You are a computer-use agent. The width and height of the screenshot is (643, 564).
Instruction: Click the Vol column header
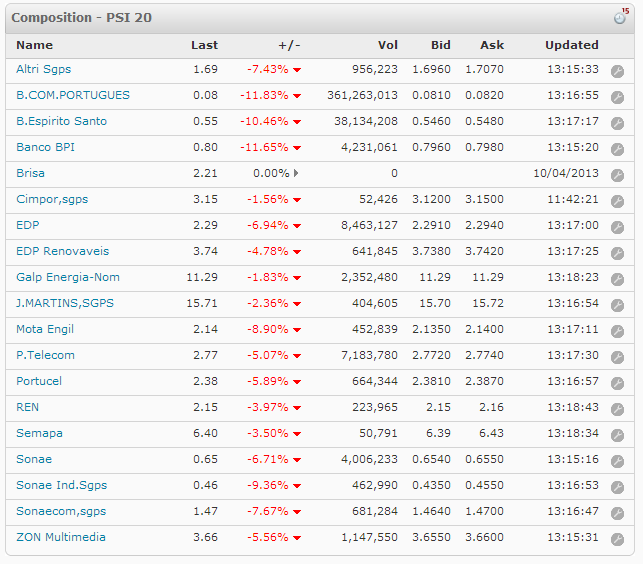388,45
